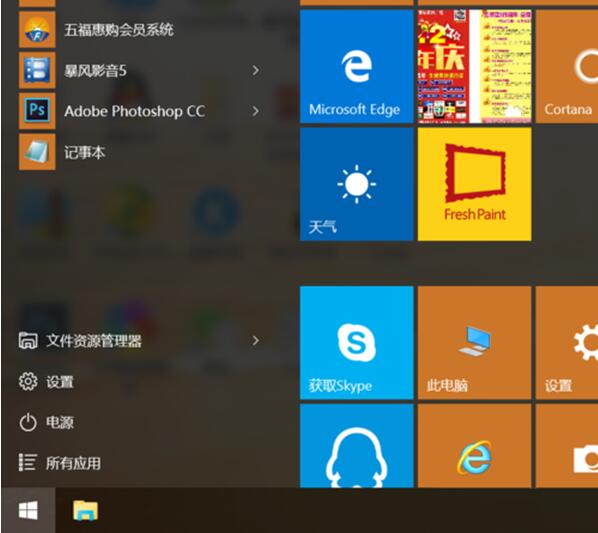The width and height of the screenshot is (598, 533).
Task: Select the 暴风影音5 text label
Action: (95, 71)
